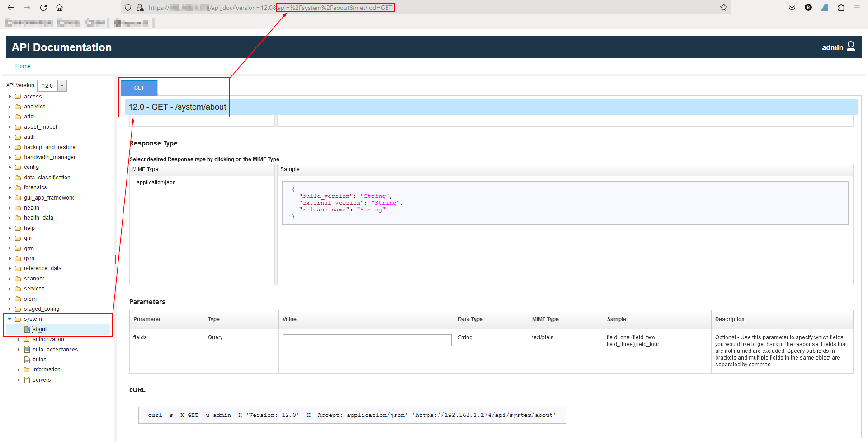Expand the auth tree node
The height and width of the screenshot is (444, 868).
tap(10, 137)
